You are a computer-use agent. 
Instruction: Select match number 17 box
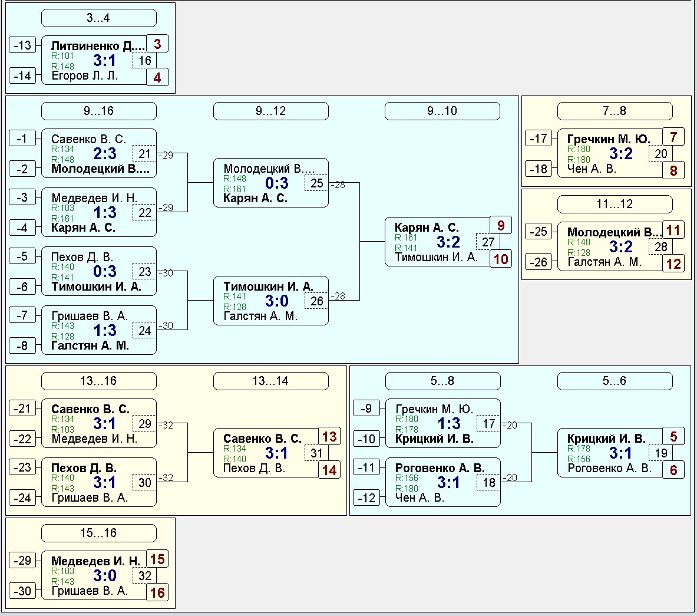tap(488, 424)
